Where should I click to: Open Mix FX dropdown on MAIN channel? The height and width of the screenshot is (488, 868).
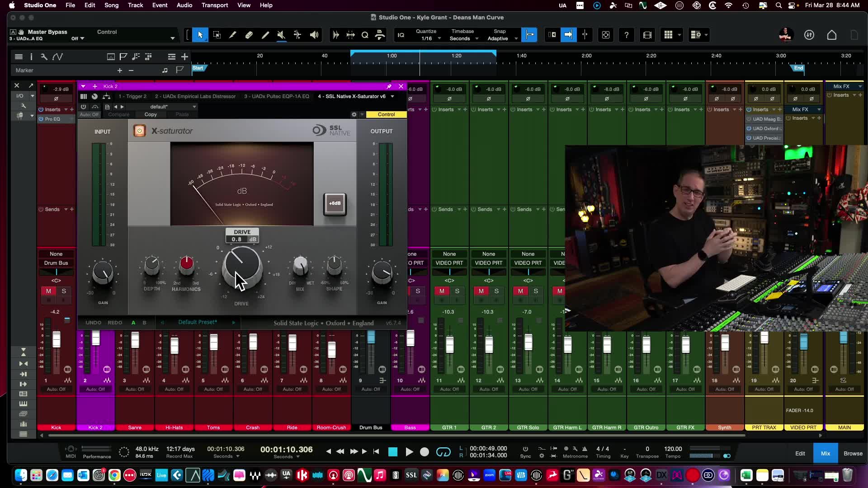click(x=860, y=86)
